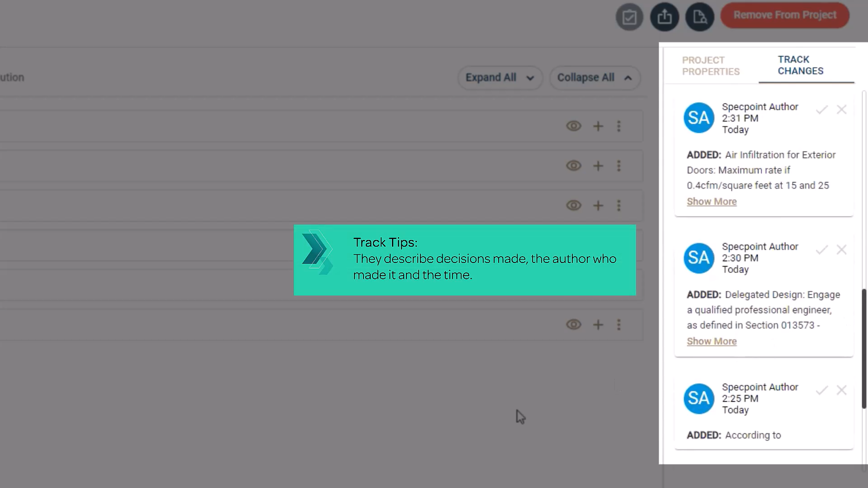Toggle eye visibility on bottom section row

(x=574, y=325)
